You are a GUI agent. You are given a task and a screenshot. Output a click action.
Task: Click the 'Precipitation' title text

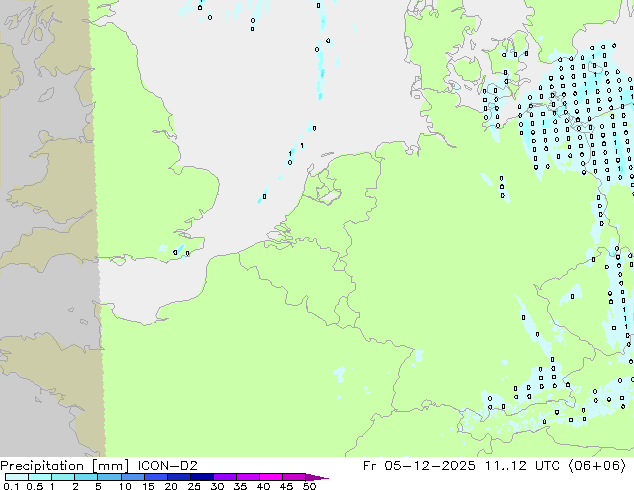[42, 466]
